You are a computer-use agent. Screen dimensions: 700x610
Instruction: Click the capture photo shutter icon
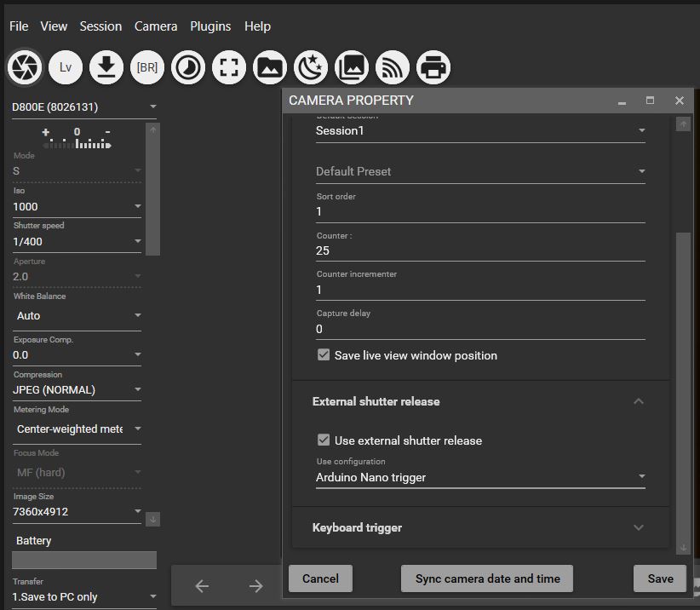(x=25, y=67)
